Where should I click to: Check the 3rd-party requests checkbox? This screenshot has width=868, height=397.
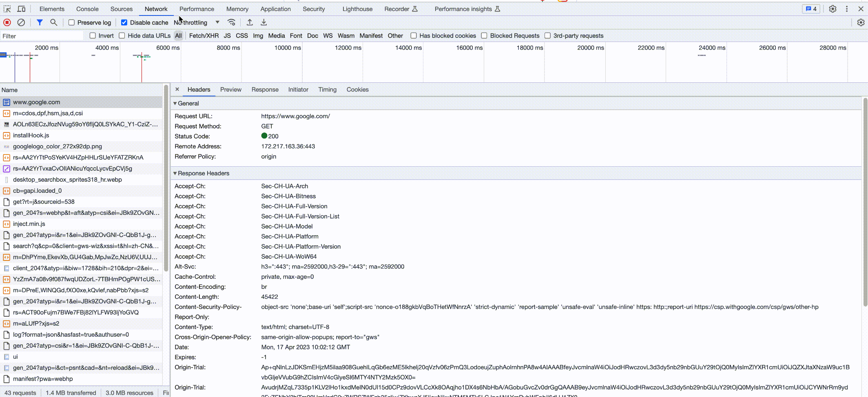tap(547, 35)
